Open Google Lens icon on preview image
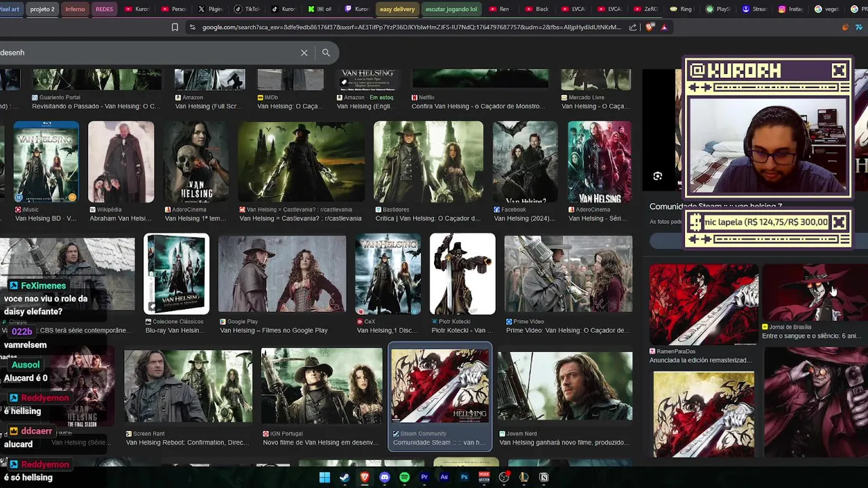The width and height of the screenshot is (868, 488). point(657,176)
